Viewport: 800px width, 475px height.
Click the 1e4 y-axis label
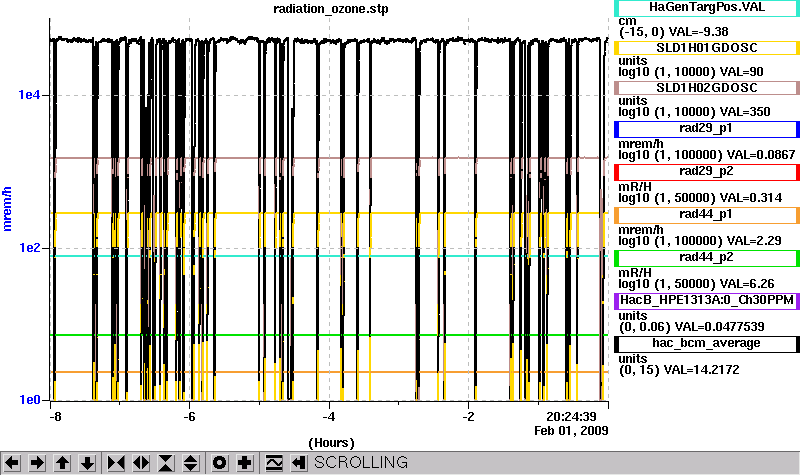pyautogui.click(x=29, y=95)
